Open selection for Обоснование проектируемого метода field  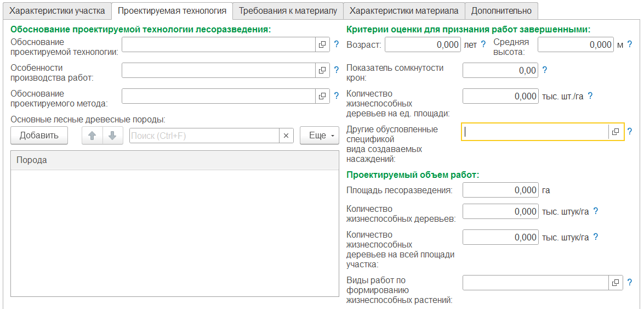click(322, 96)
